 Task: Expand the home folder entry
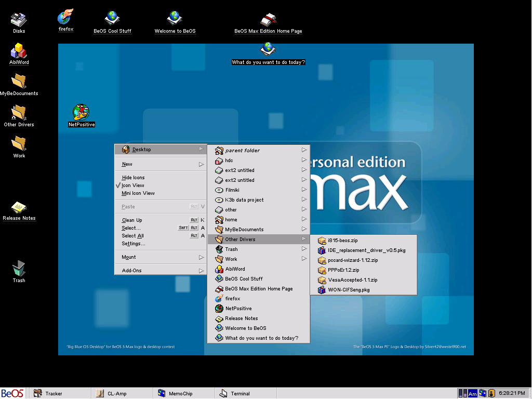coord(259,219)
